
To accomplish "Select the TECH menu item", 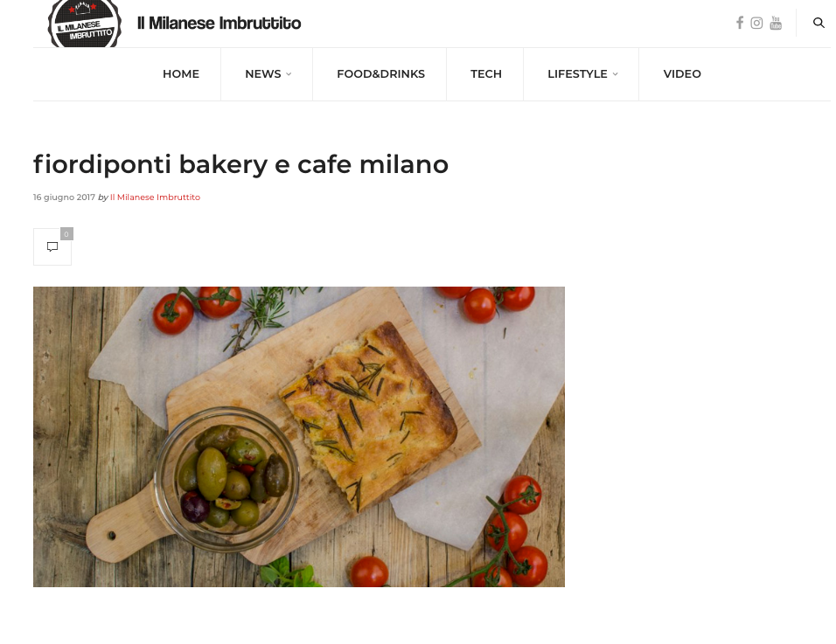I will coord(485,74).
